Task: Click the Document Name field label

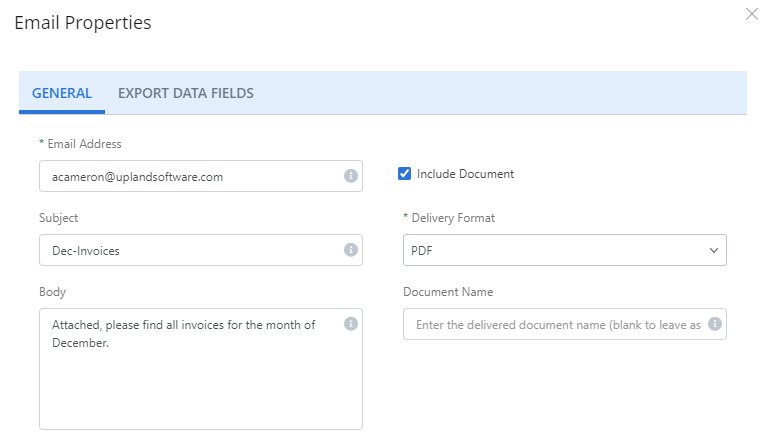Action: click(x=448, y=292)
